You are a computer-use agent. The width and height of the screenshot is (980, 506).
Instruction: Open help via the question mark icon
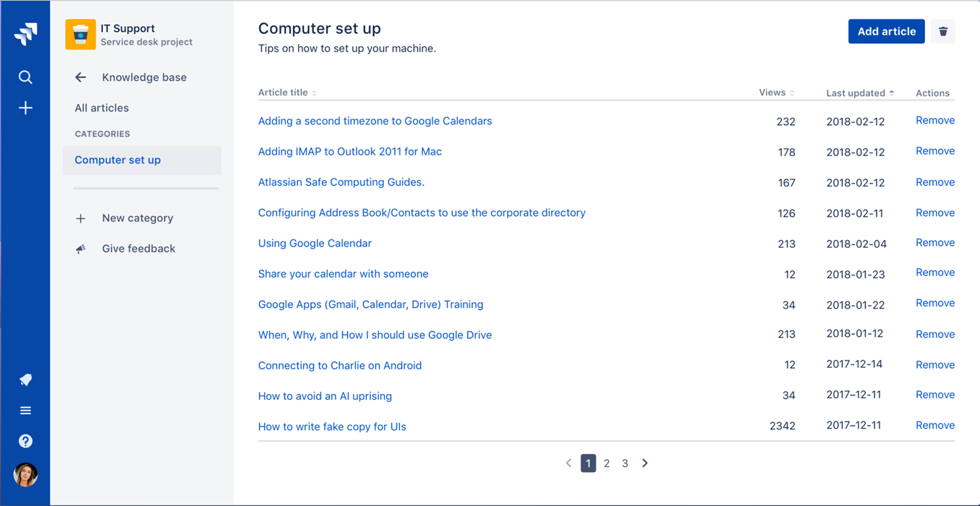(x=25, y=441)
